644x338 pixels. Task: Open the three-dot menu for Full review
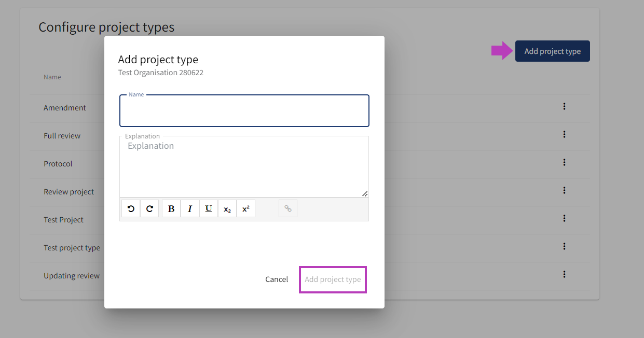click(564, 135)
